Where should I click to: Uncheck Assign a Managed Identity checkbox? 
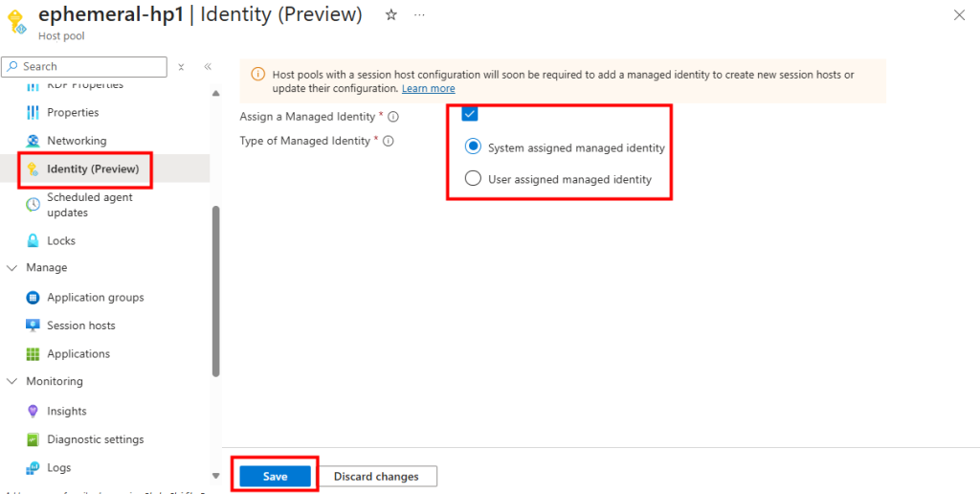(469, 115)
